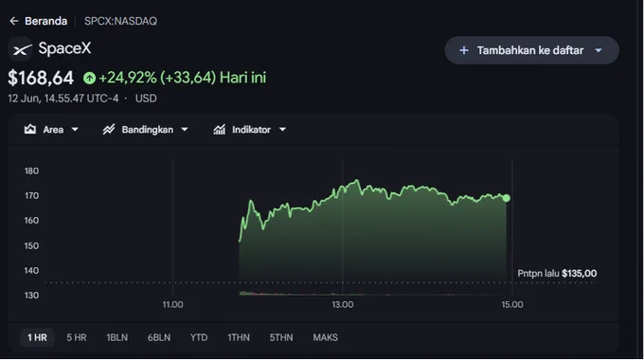Open the Bandingkan dropdown menu
This screenshot has height=360, width=644.
coord(146,130)
